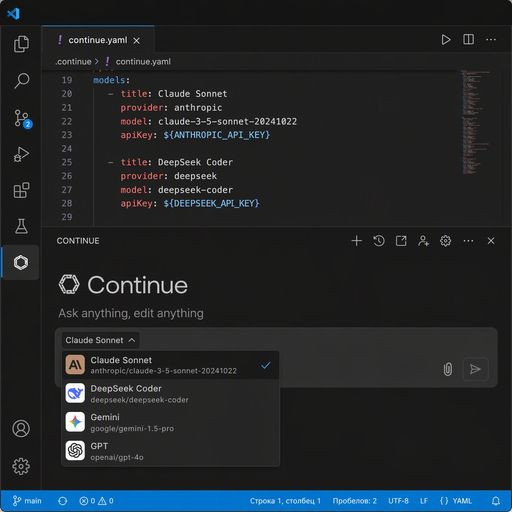Open Source Control with 2 changes badge
Viewport: 512px width, 512px height.
pos(22,119)
